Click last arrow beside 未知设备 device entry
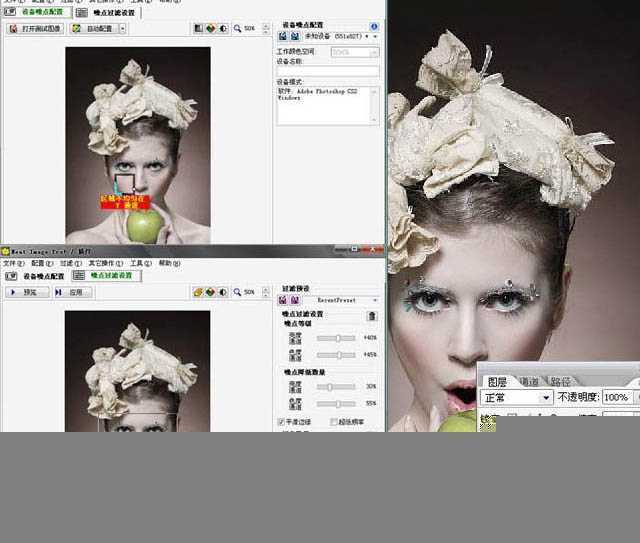This screenshot has width=640, height=543. click(375, 36)
